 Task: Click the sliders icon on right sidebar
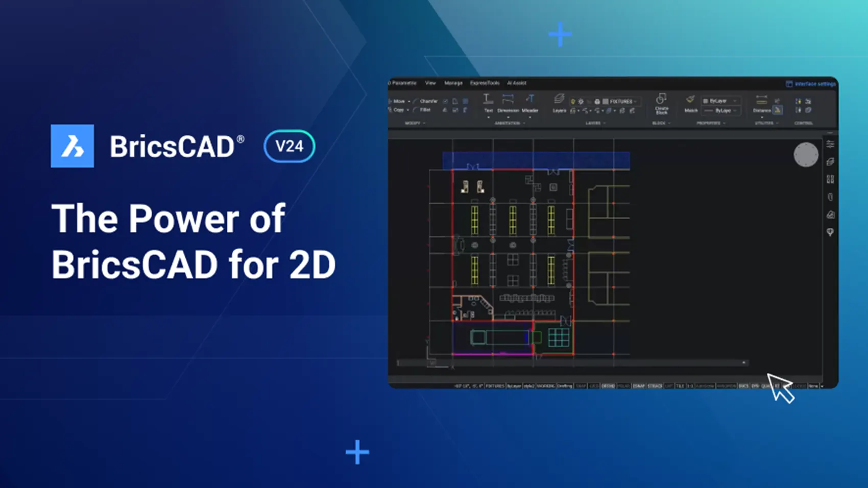point(830,144)
